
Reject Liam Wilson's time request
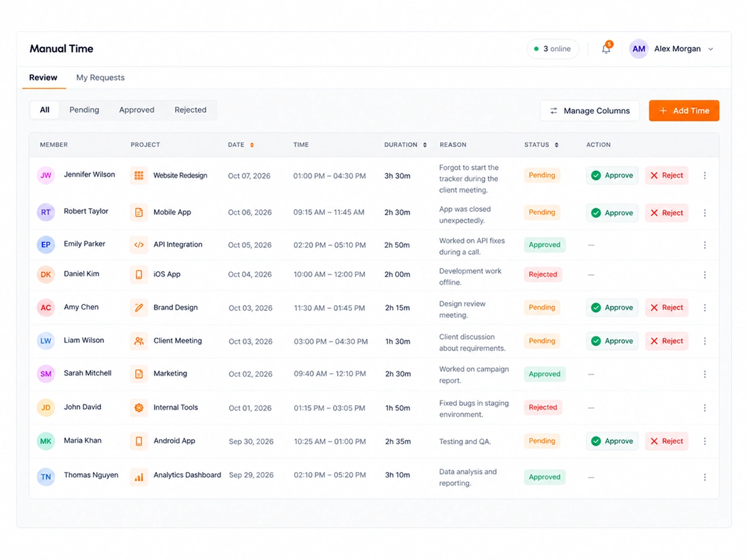point(667,341)
